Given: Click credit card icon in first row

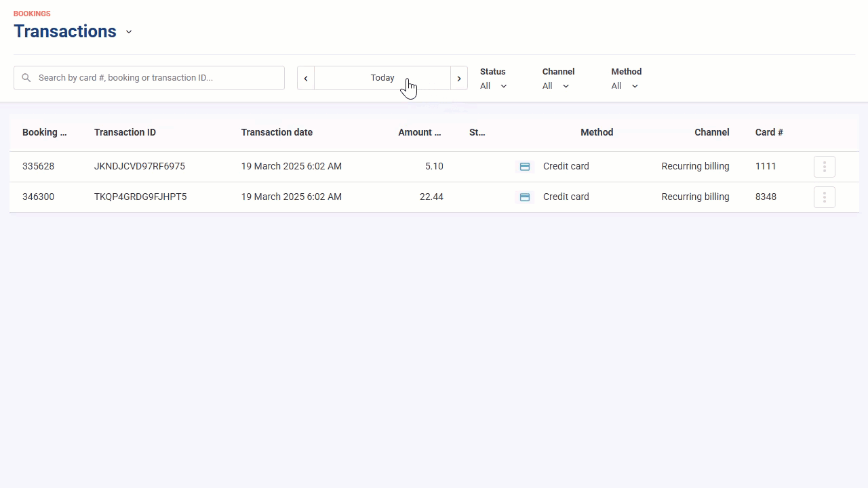Looking at the screenshot, I should click(x=525, y=167).
